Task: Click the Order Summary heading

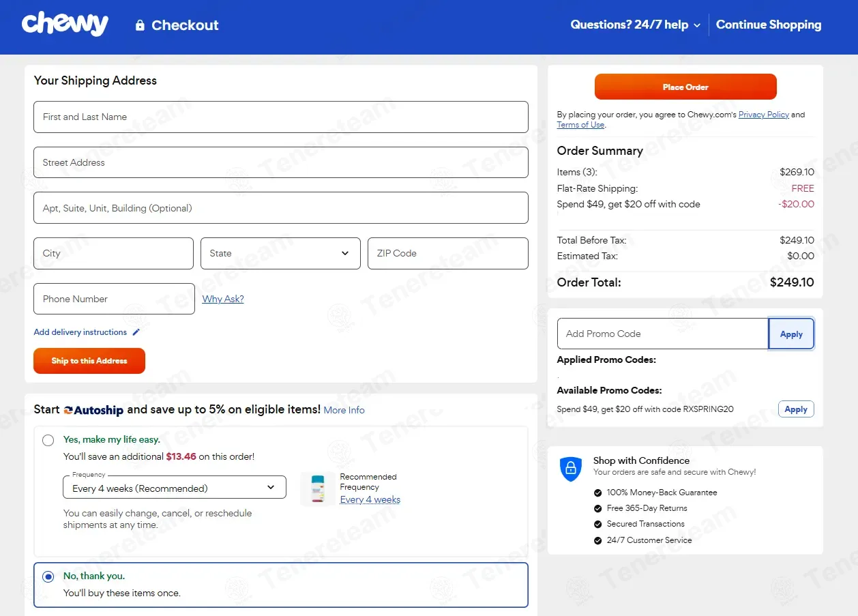Action: click(600, 151)
